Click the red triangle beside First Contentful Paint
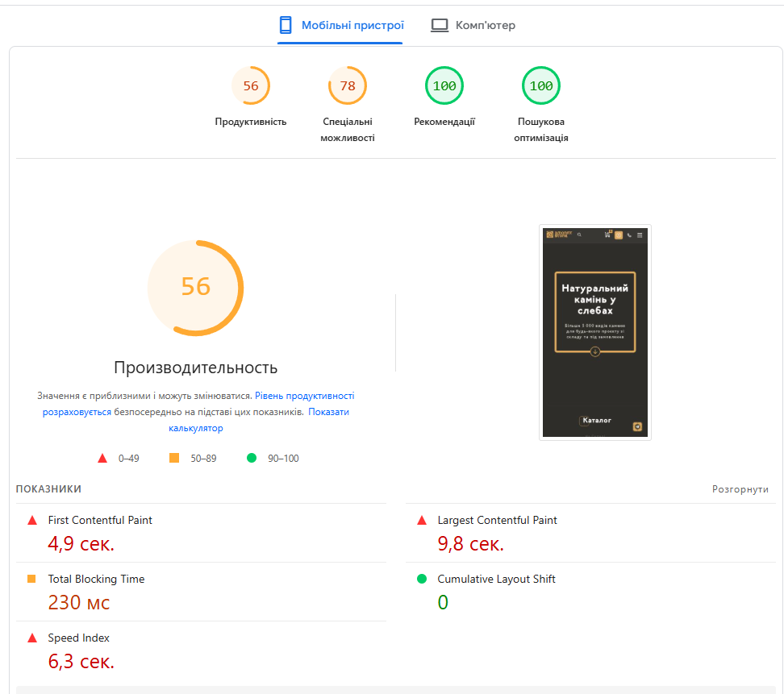The width and height of the screenshot is (784, 694). tap(32, 520)
